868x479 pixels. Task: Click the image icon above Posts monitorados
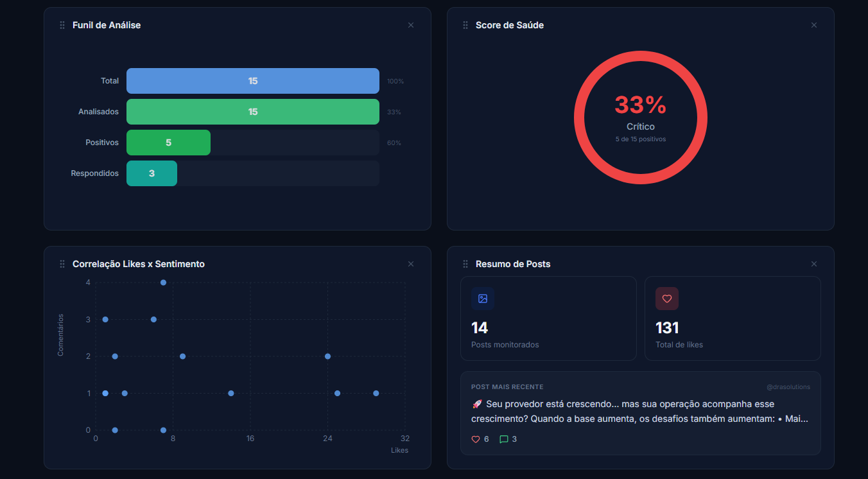coord(483,299)
